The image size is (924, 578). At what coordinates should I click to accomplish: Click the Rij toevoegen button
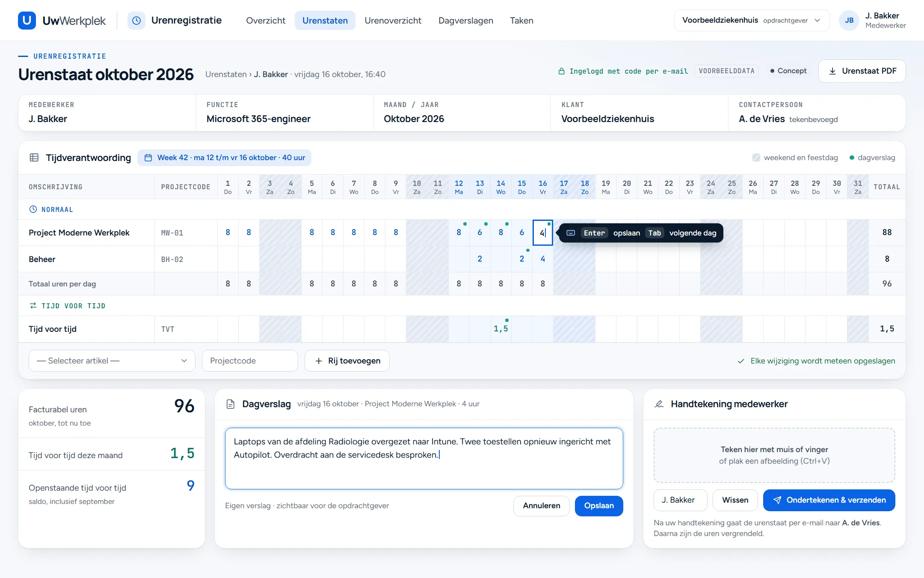[347, 361]
